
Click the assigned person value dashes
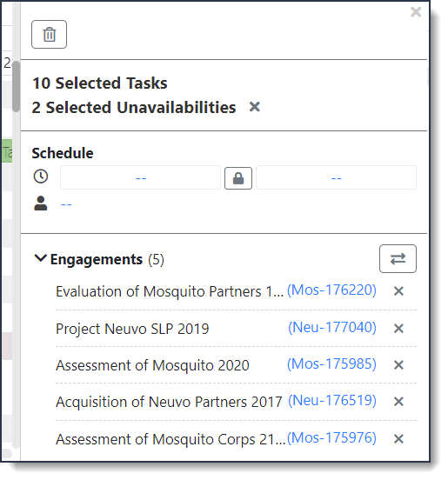66,204
